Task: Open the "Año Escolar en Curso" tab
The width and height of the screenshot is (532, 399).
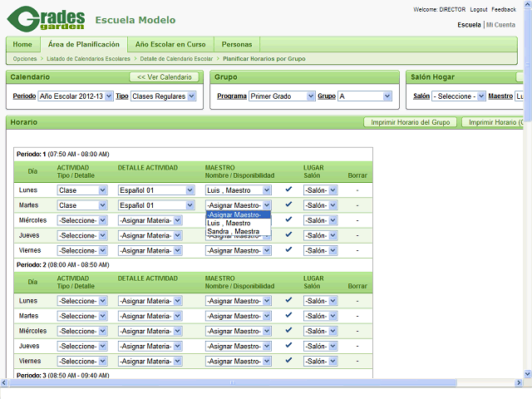Action: pyautogui.click(x=170, y=44)
